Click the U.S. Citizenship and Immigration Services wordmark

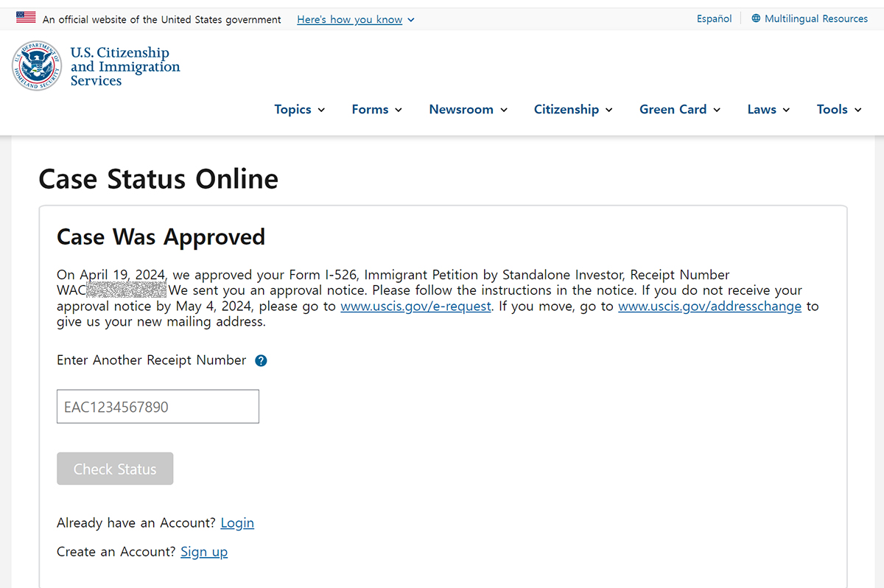(x=125, y=66)
